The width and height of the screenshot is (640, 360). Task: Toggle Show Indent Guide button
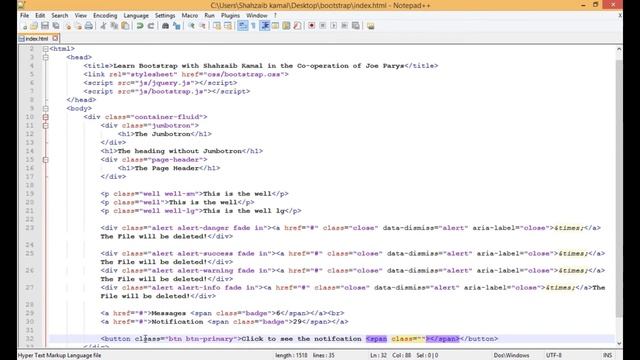(264, 26)
